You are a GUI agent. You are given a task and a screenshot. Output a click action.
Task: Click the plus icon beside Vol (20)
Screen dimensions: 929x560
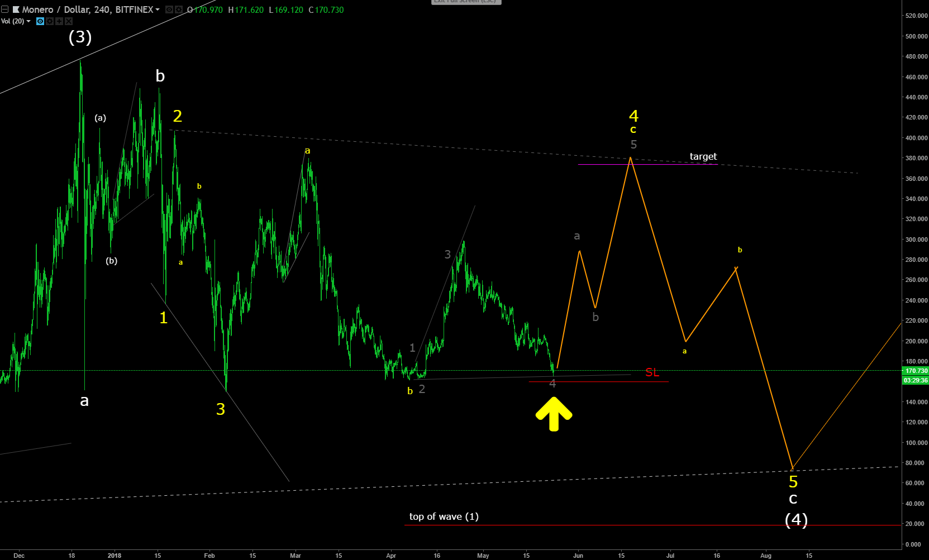click(59, 21)
